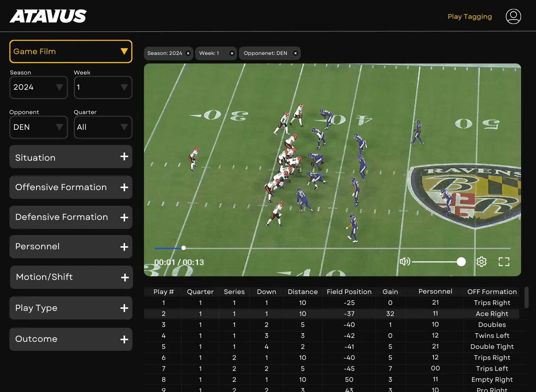The width and height of the screenshot is (536, 392).
Task: Remove the Season: 2024 filter chip
Action: pos(188,53)
